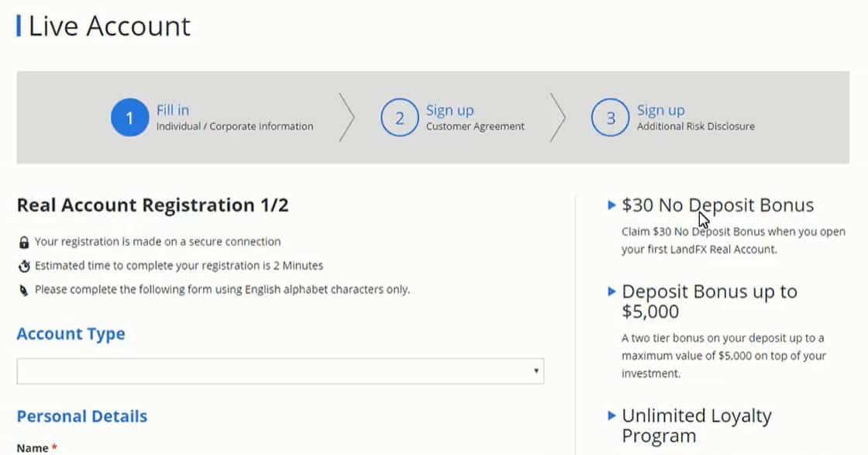868x455 pixels.
Task: Open the Account Type dropdown
Action: 280,371
